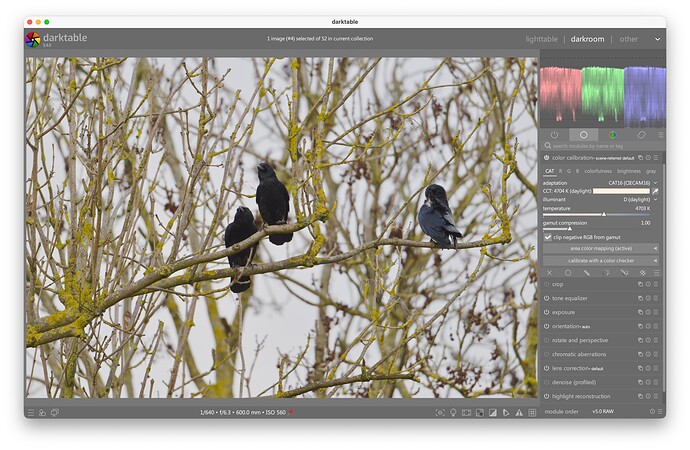The width and height of the screenshot is (690, 450).
Task: Switch to the brightness tab
Action: 629,171
